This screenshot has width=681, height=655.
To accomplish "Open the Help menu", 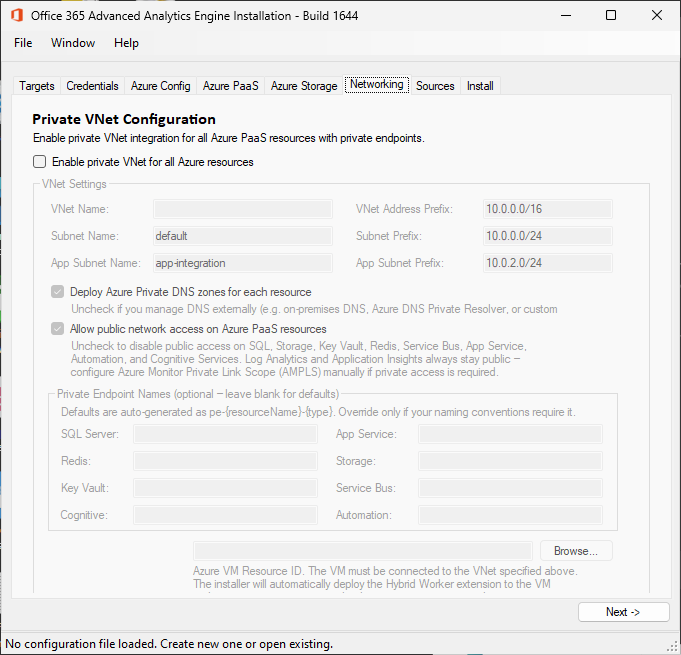I will [126, 43].
